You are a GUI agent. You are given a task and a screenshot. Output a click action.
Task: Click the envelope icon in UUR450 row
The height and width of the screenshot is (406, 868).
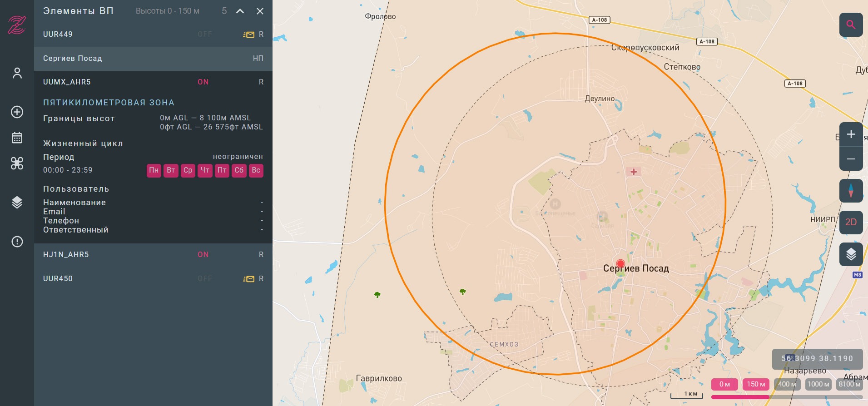click(249, 279)
